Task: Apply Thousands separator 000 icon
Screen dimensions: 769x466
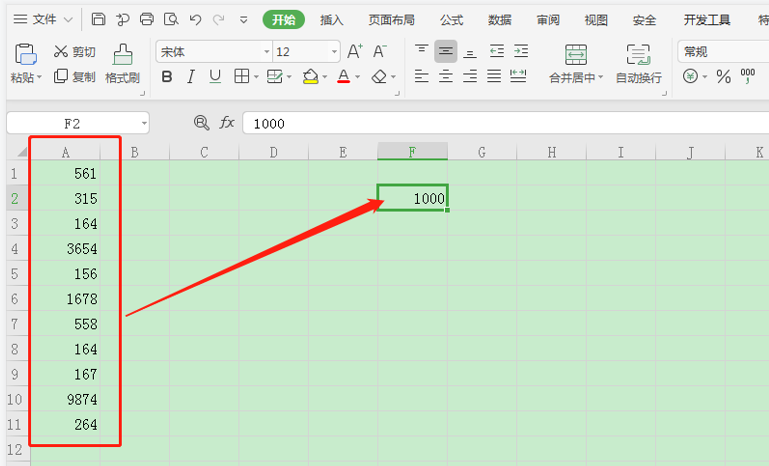Action: (x=747, y=76)
